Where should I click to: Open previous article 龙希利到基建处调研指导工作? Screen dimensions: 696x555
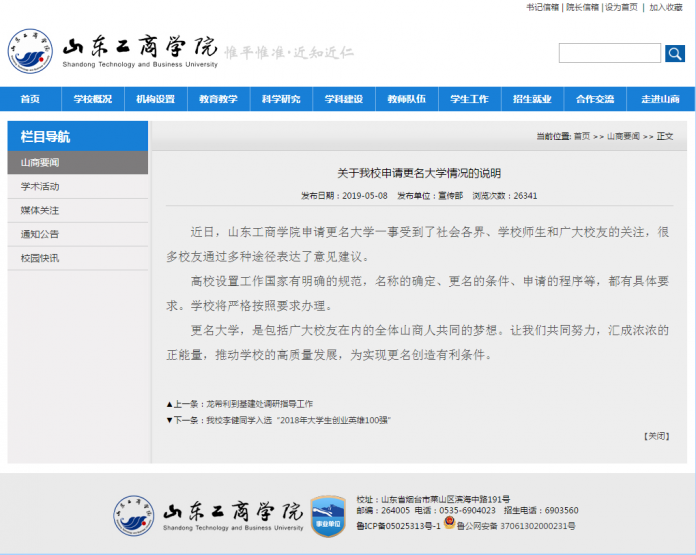click(x=258, y=404)
